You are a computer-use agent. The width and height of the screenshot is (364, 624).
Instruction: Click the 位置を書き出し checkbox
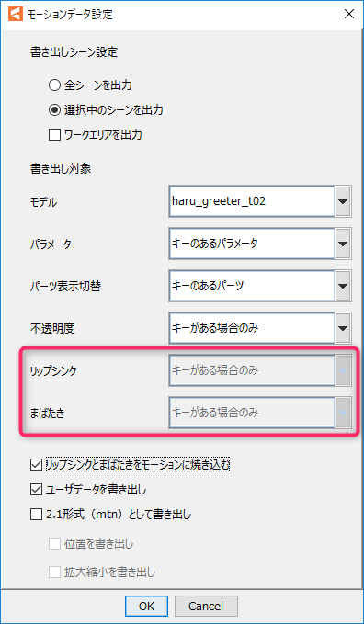54,544
